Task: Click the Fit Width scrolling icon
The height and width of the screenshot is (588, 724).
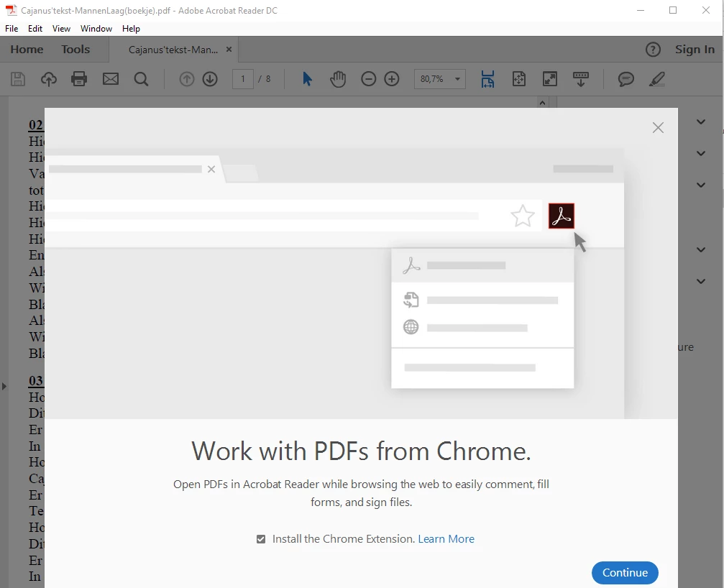Action: (487, 79)
